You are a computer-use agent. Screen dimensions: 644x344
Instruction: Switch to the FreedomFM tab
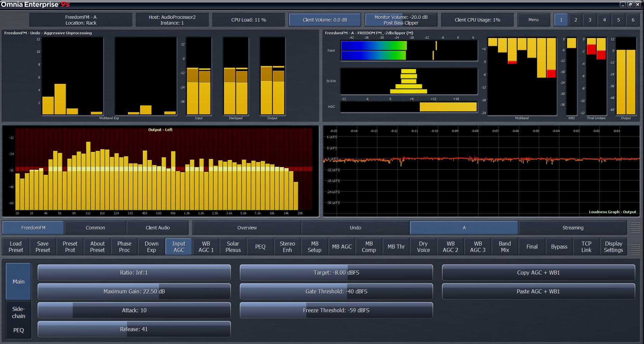33,228
